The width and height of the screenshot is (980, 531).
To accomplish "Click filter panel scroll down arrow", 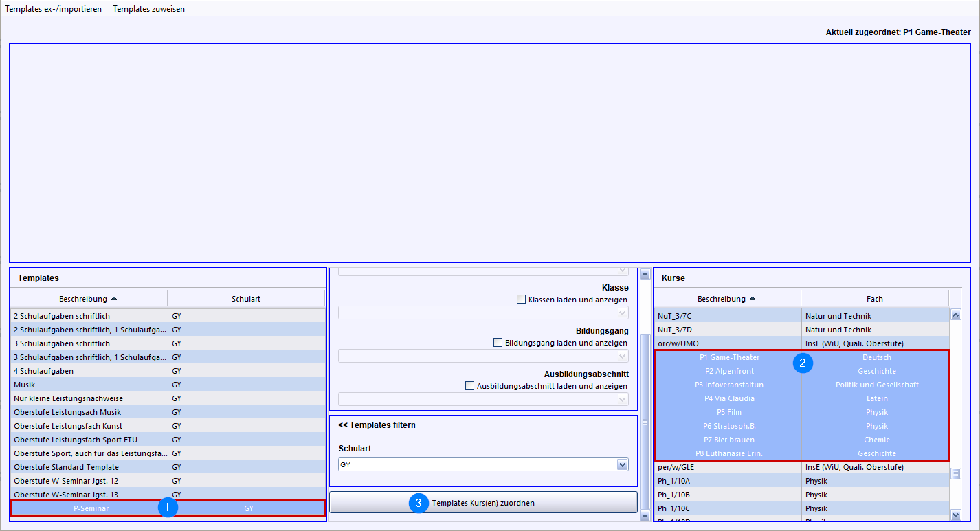I will coord(645,515).
